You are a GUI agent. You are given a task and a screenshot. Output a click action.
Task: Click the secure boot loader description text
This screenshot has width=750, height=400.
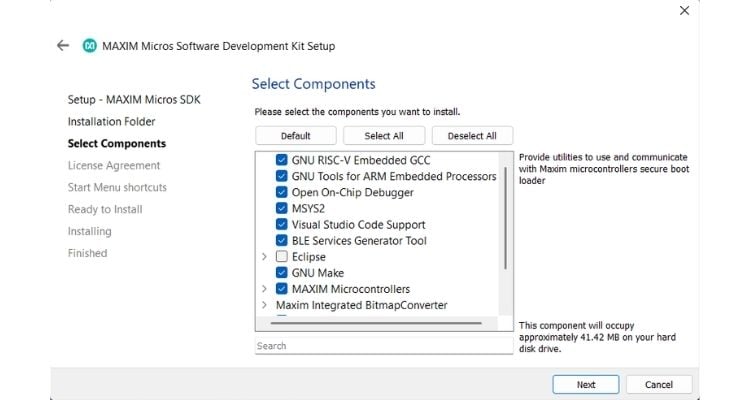pyautogui.click(x=604, y=169)
